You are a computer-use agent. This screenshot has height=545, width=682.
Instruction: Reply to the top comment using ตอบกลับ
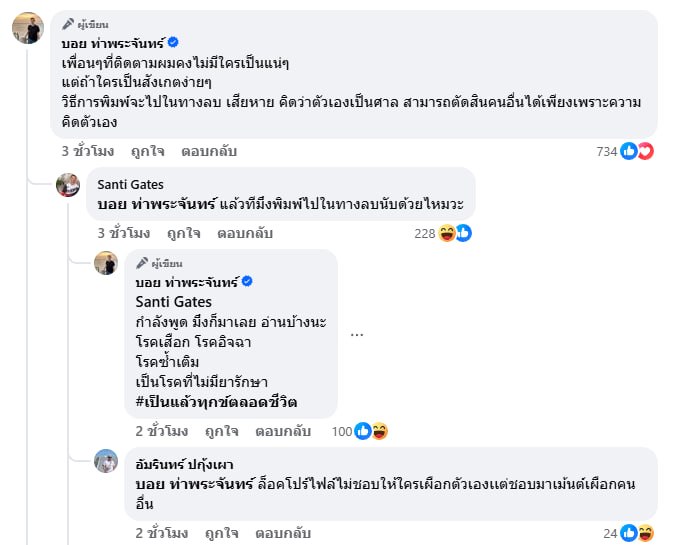click(207, 152)
